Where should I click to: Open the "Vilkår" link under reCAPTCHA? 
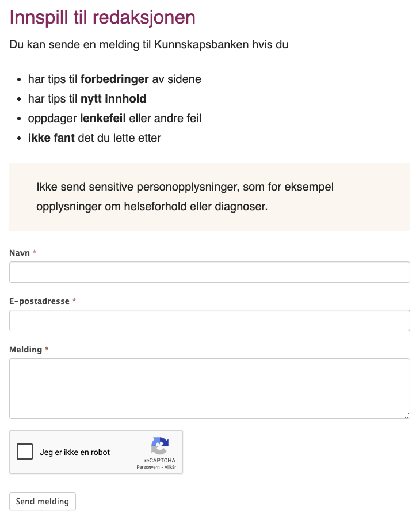[x=170, y=466]
